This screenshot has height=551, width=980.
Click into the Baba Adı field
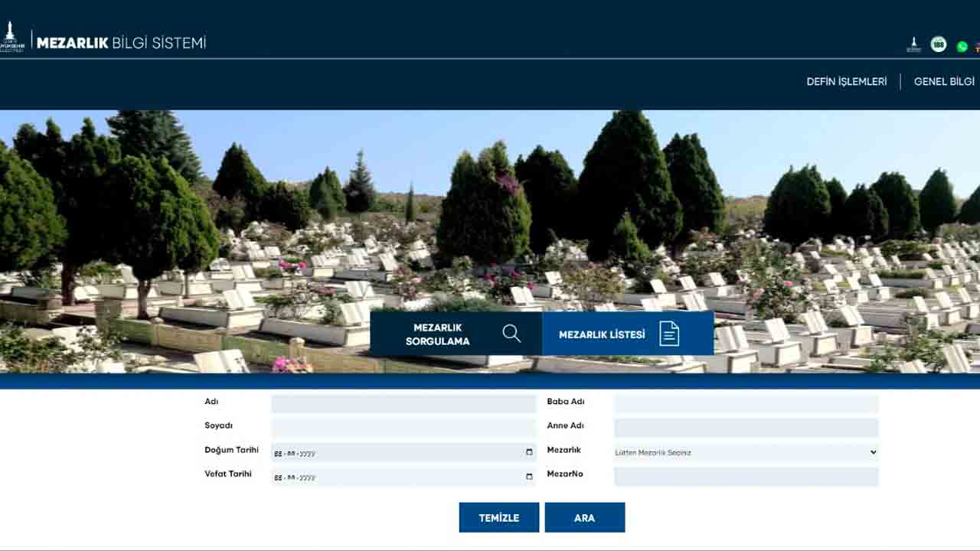(746, 404)
